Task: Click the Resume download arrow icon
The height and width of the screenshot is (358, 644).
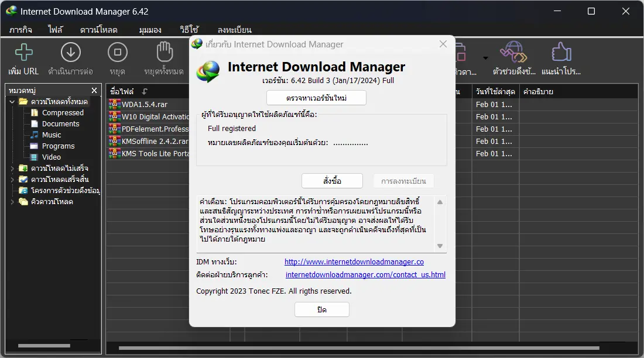Action: 71,52
